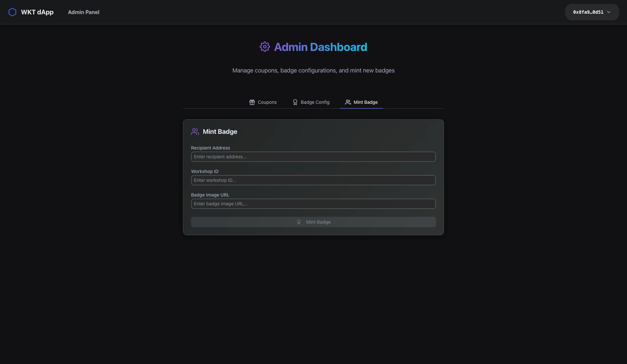
Task: Focus the Workshop ID input field
Action: (313, 180)
